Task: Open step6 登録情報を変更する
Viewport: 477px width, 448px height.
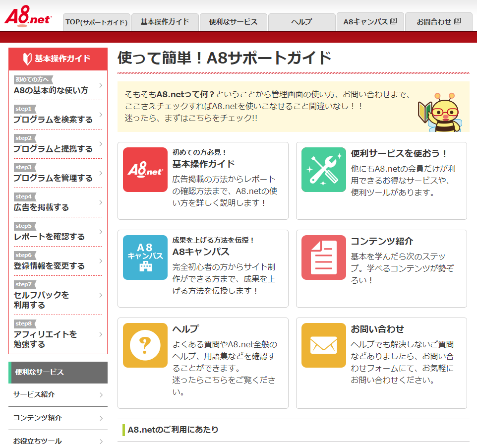Action: tap(58, 261)
